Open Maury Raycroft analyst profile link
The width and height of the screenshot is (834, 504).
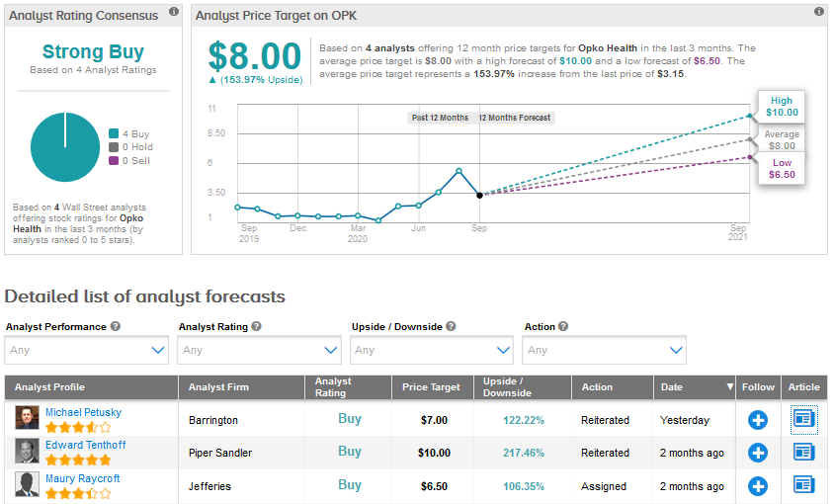pos(82,478)
